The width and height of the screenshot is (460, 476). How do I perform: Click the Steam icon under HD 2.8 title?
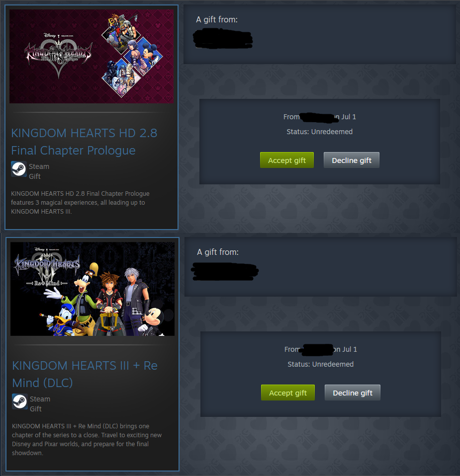click(19, 169)
